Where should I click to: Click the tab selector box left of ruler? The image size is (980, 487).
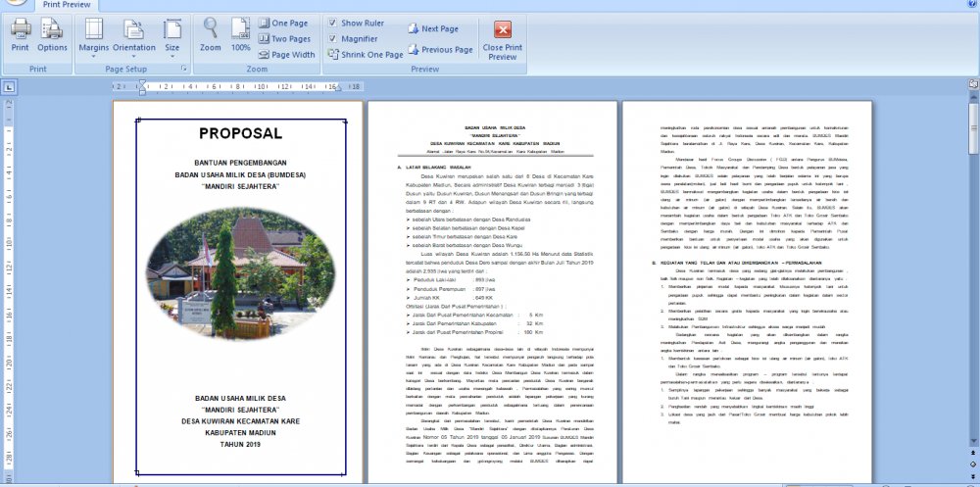[10, 87]
